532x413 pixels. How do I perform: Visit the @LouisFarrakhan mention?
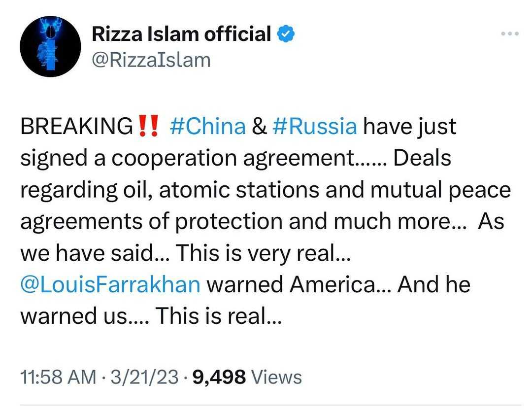pyautogui.click(x=110, y=285)
